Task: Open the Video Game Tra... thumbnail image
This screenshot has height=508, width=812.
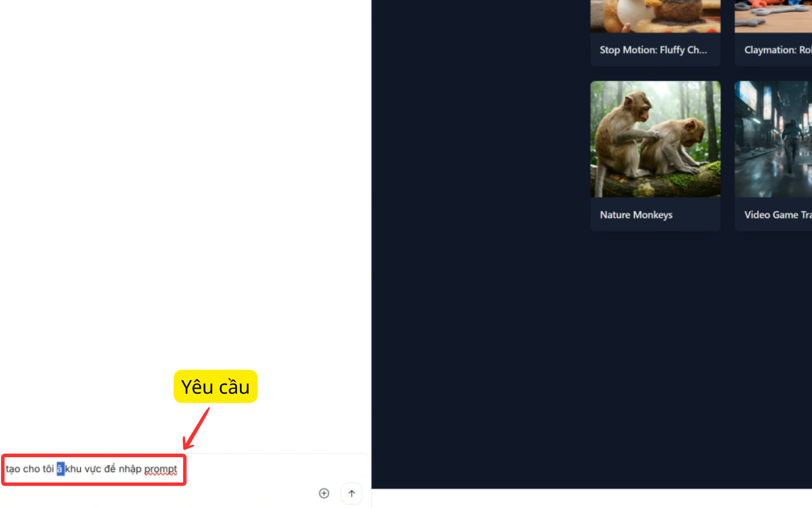Action: coord(773,139)
